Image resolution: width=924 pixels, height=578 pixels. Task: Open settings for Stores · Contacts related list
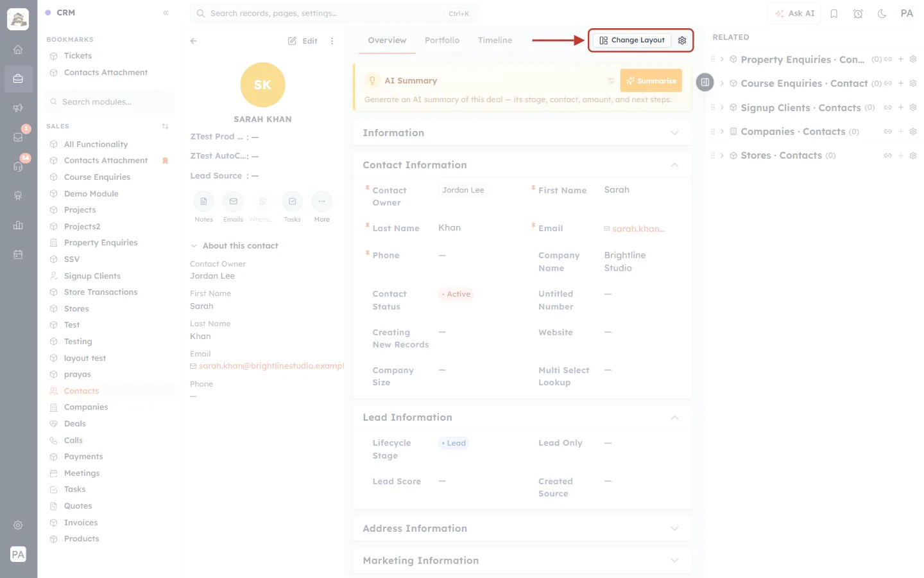[913, 155]
